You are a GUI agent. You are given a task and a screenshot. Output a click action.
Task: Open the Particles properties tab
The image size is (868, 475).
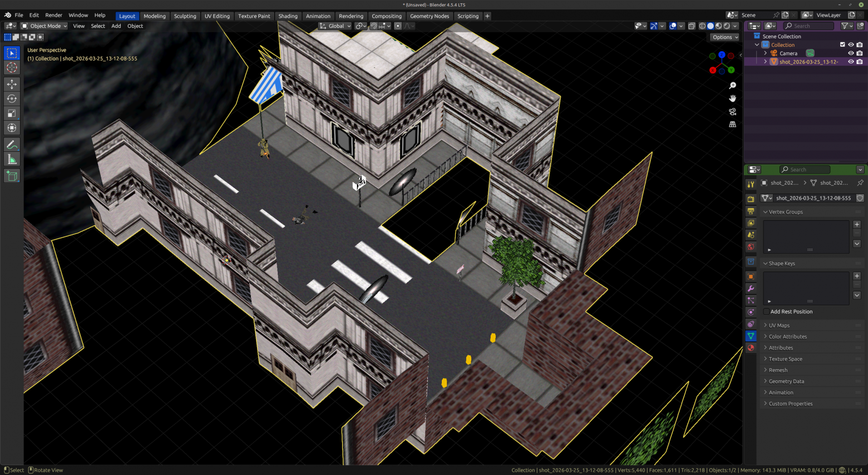point(751,300)
